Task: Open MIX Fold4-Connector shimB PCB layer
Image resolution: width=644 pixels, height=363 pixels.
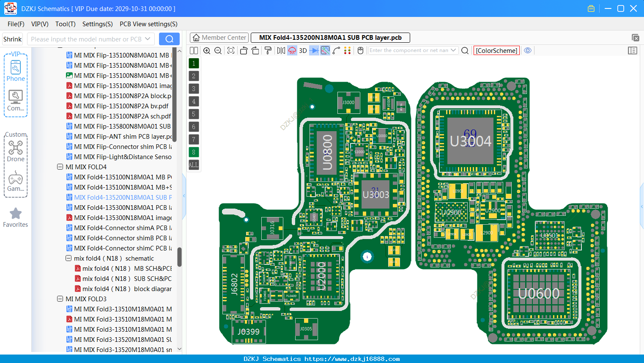Action: pyautogui.click(x=119, y=238)
